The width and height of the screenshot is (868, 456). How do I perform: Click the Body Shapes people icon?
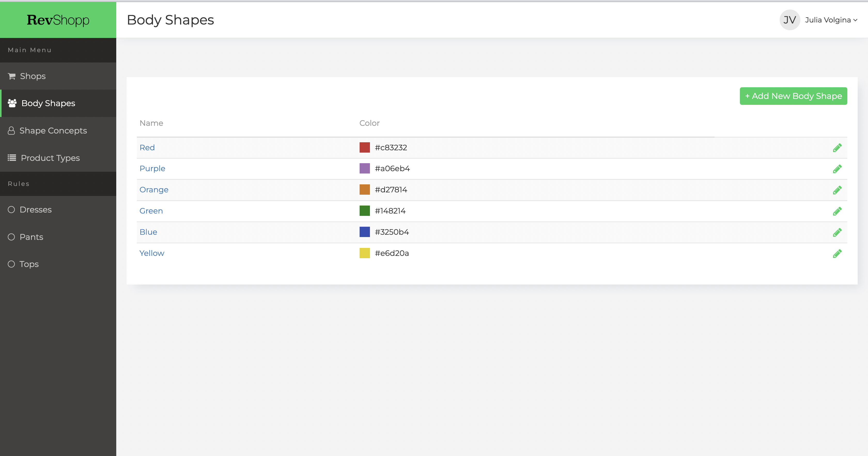click(x=12, y=103)
